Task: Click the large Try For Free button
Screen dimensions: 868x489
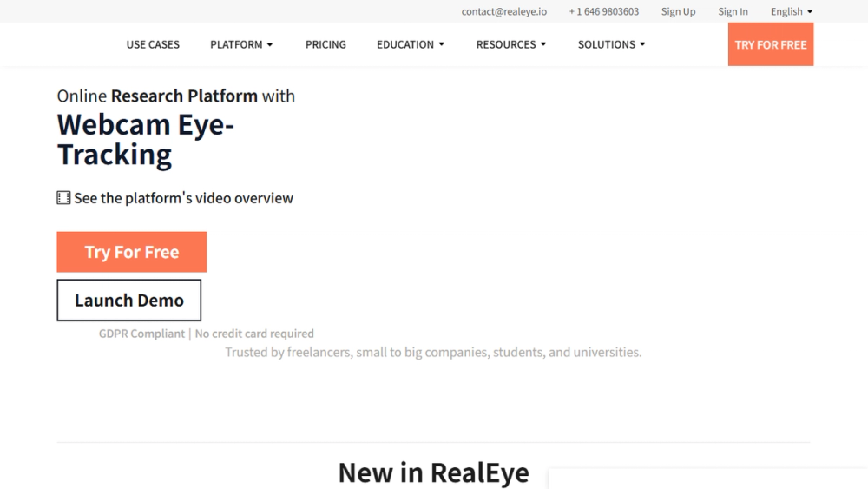Action: (132, 252)
